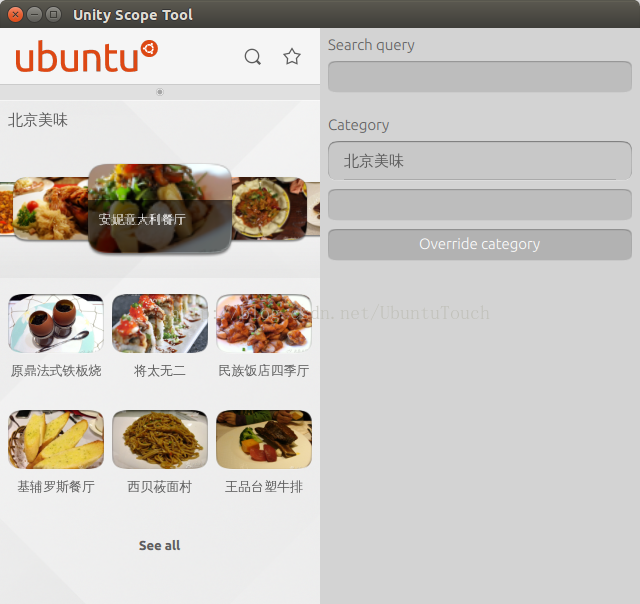The height and width of the screenshot is (604, 640).
Task: Click inside the Search query field
Action: (x=480, y=77)
